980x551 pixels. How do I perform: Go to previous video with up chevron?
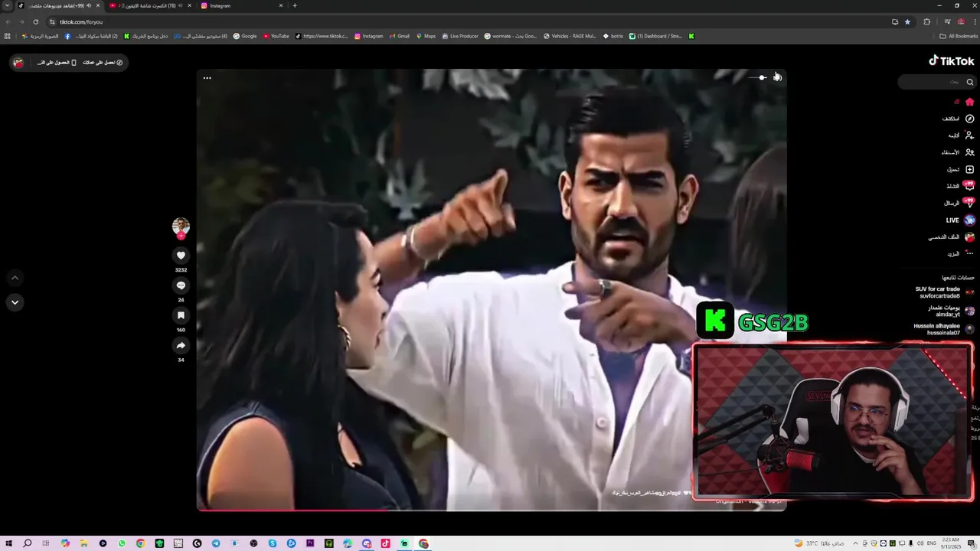(15, 278)
